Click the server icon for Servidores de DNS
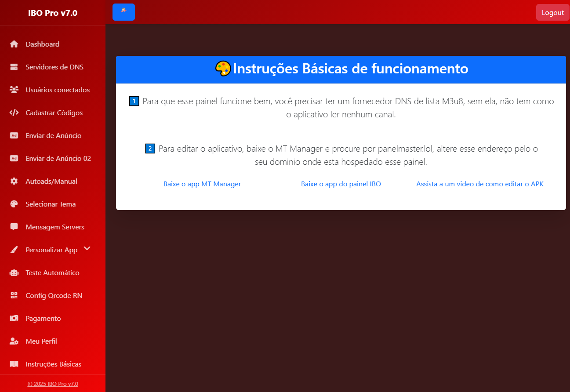The width and height of the screenshot is (570, 392). click(14, 67)
